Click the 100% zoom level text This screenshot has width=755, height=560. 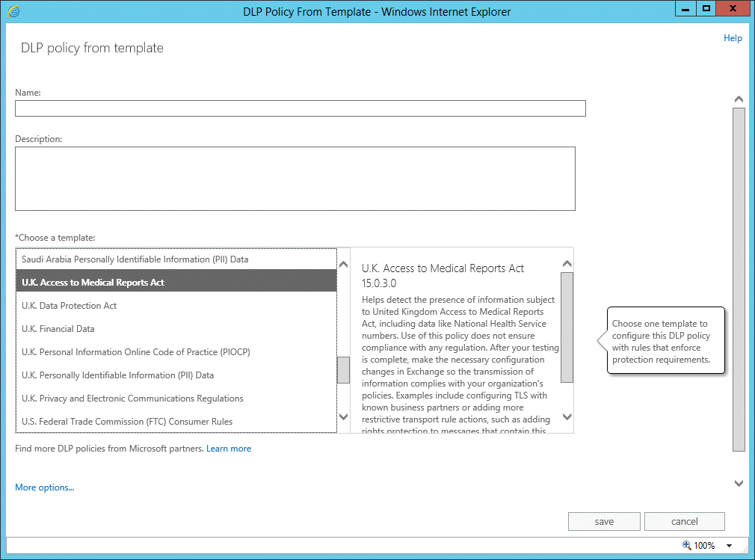pyautogui.click(x=704, y=546)
